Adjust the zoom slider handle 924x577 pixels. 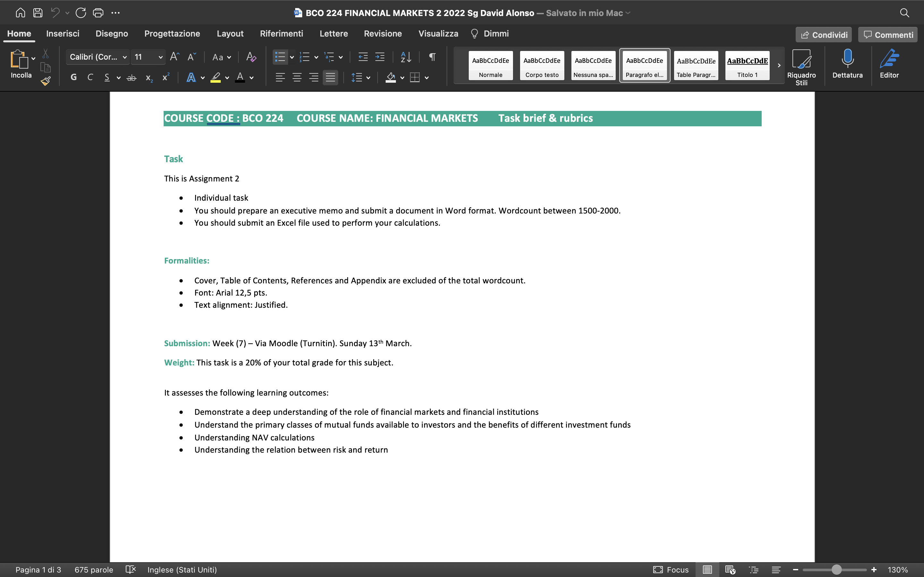pos(836,570)
